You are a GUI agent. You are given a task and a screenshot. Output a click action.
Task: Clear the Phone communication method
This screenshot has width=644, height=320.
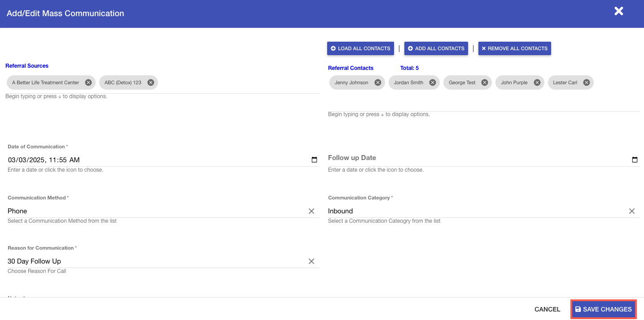point(311,211)
